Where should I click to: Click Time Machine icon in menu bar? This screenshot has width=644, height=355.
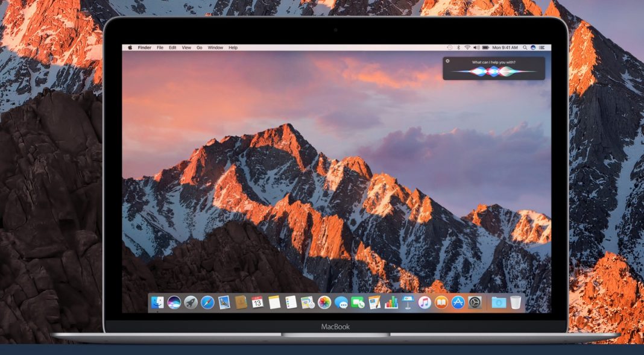pyautogui.click(x=450, y=48)
